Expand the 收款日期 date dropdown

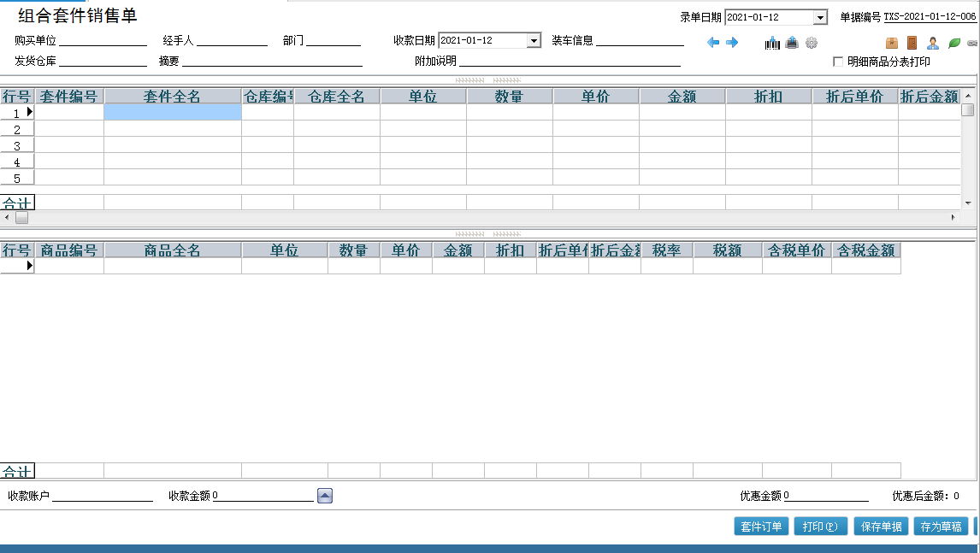pyautogui.click(x=534, y=40)
